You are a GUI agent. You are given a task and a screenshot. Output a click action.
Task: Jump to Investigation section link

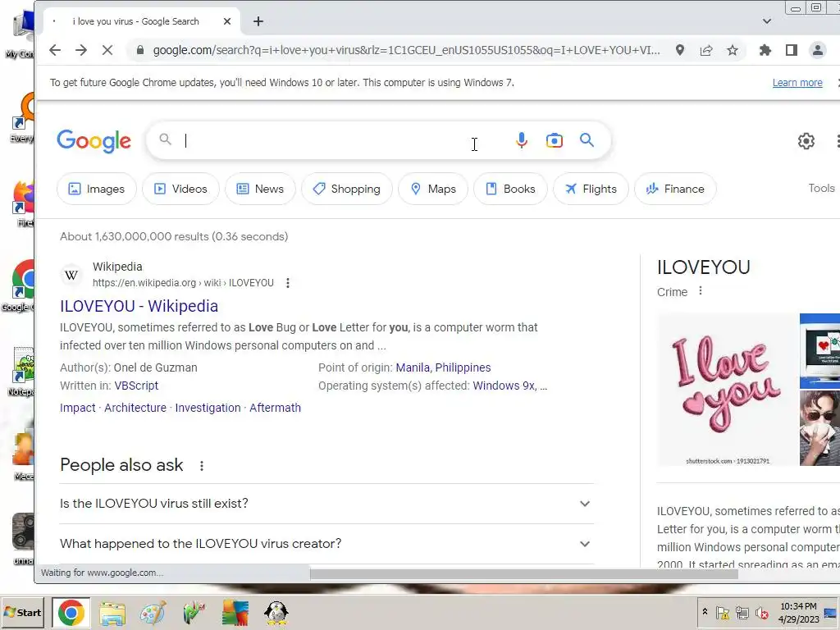click(208, 408)
